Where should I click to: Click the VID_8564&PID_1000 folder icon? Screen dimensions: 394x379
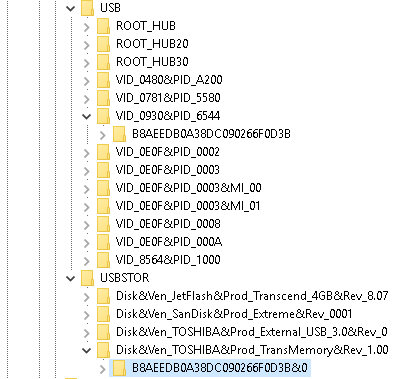click(x=103, y=260)
